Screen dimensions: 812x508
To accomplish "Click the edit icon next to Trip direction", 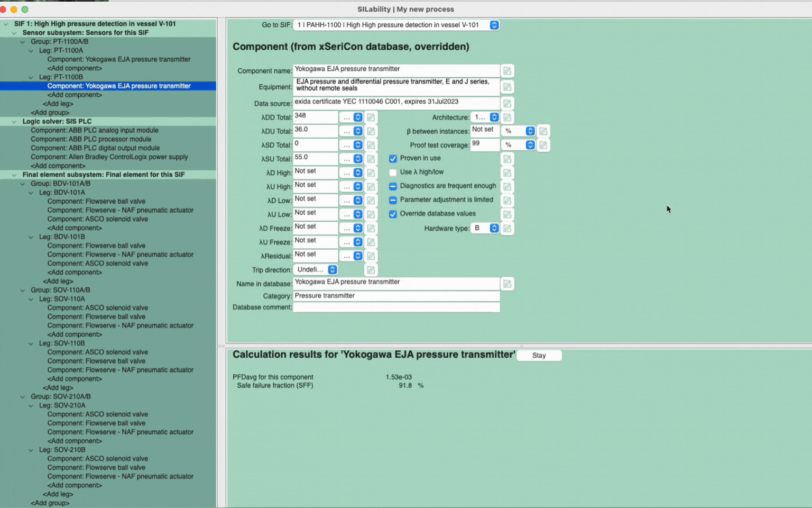I will pyautogui.click(x=371, y=270).
